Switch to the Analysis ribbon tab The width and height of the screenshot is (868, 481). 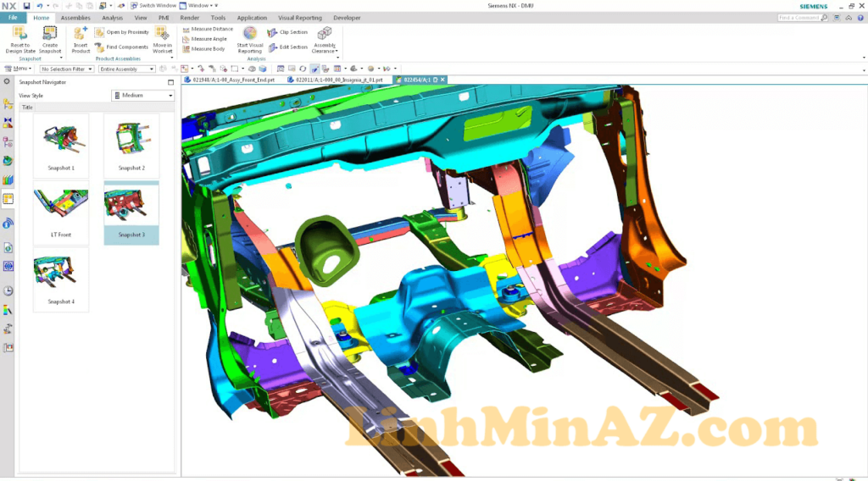pos(113,18)
